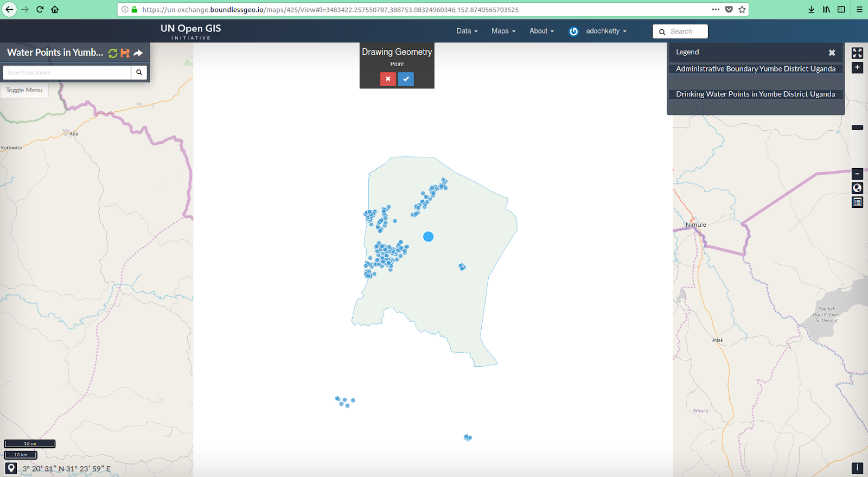Confirm drawing with the blue checkmark button
868x477 pixels.
pyautogui.click(x=406, y=79)
